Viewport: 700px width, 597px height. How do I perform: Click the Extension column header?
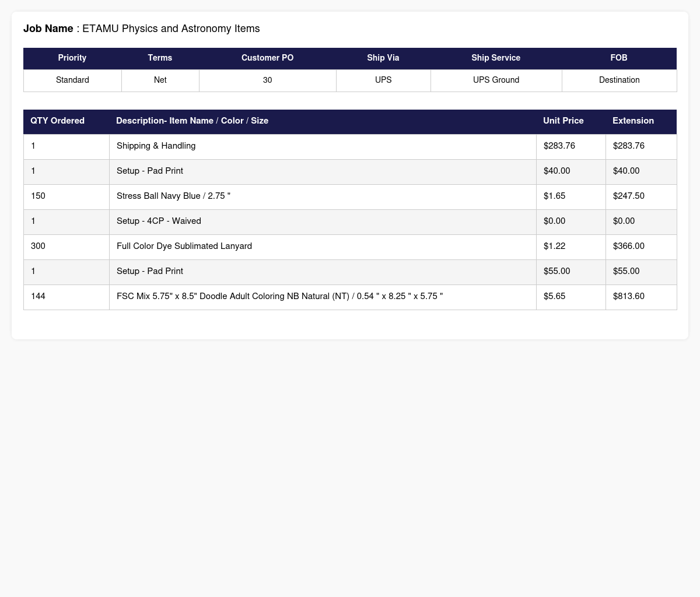coord(633,121)
